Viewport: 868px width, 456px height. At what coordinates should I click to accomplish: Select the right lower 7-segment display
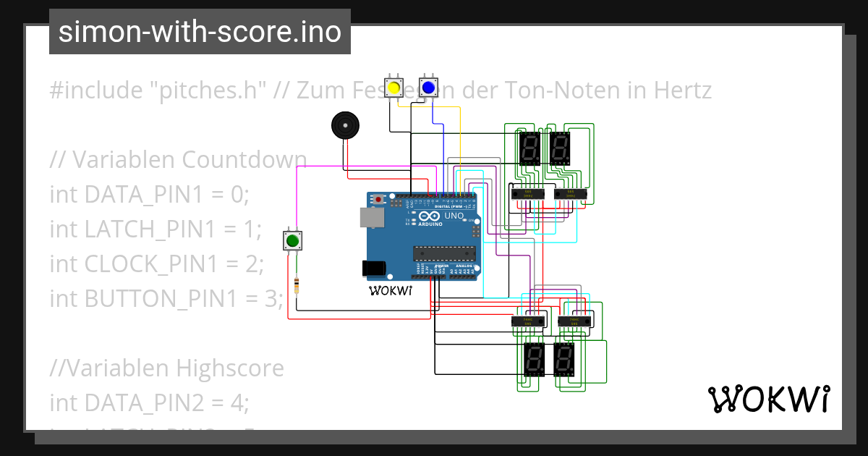click(x=564, y=360)
